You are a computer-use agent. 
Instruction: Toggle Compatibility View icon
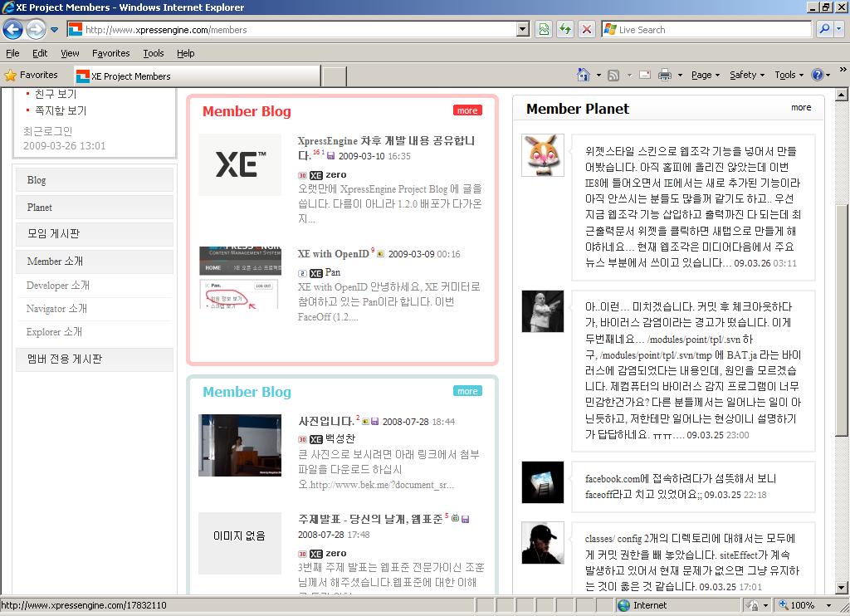click(544, 30)
